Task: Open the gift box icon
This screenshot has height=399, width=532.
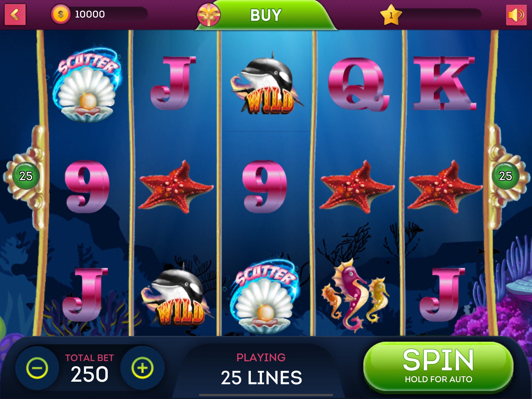Action: coord(209,15)
